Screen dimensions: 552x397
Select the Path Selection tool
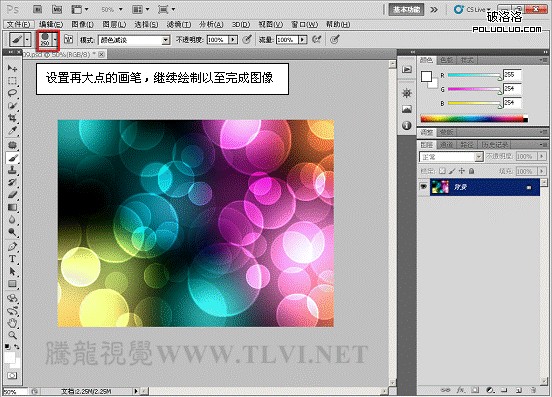12,271
